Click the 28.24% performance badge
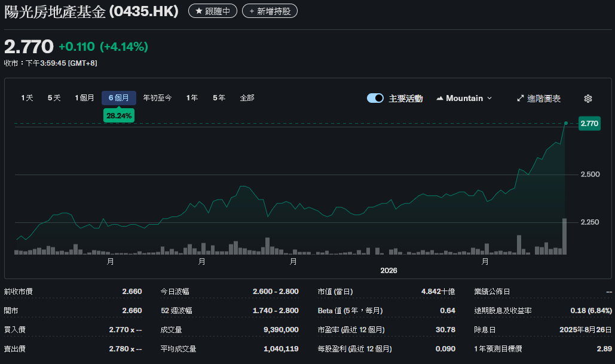The image size is (615, 364). pyautogui.click(x=119, y=115)
